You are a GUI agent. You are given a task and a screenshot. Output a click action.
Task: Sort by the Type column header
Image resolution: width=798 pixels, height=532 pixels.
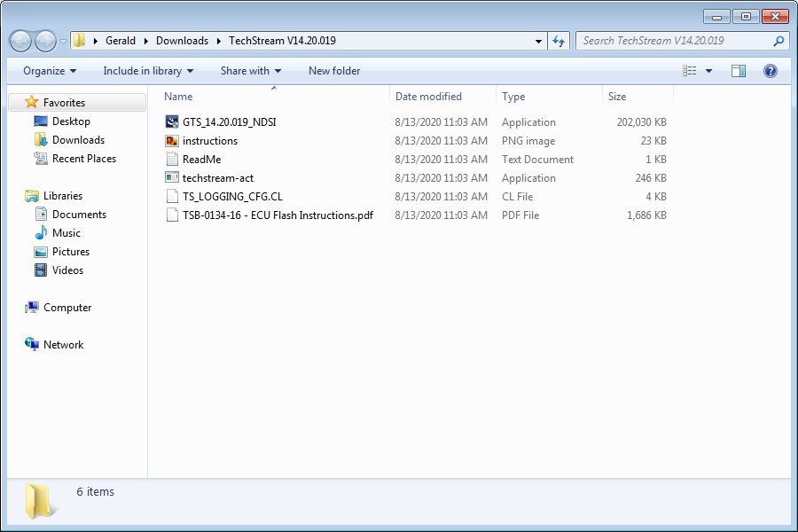549,97
